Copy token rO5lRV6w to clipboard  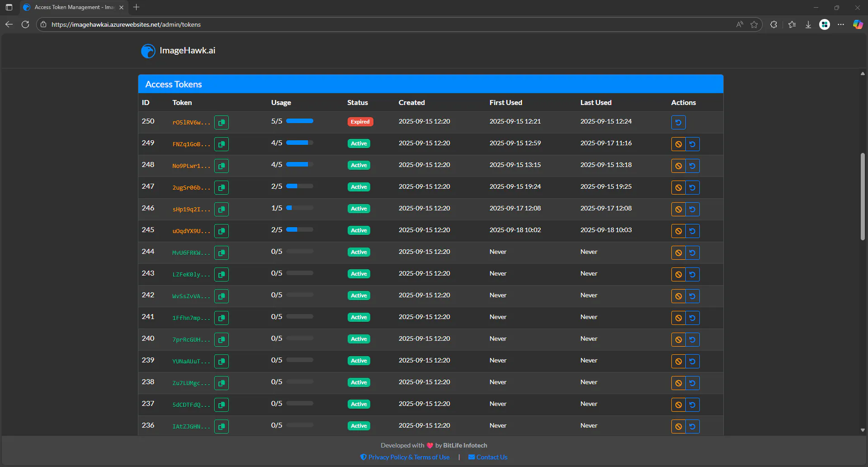tap(222, 122)
